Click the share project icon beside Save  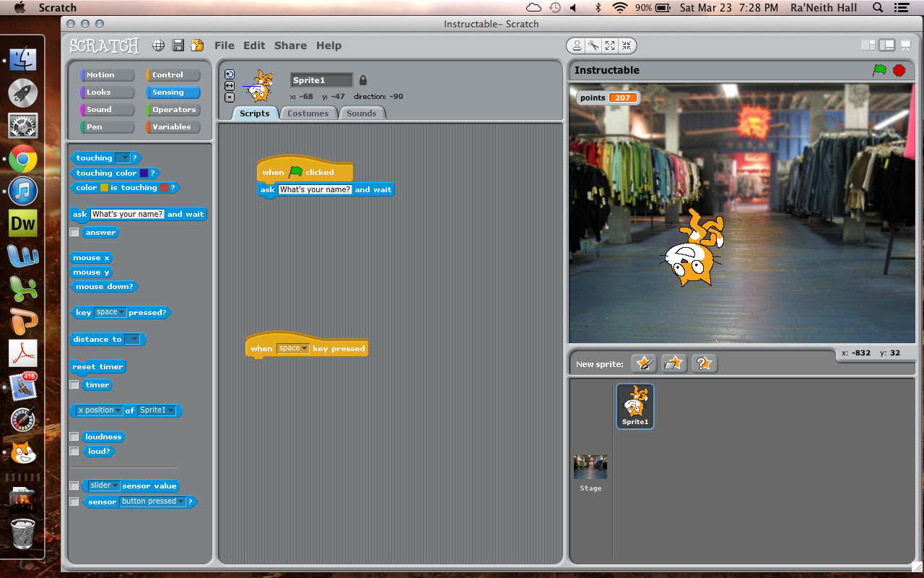tap(196, 46)
